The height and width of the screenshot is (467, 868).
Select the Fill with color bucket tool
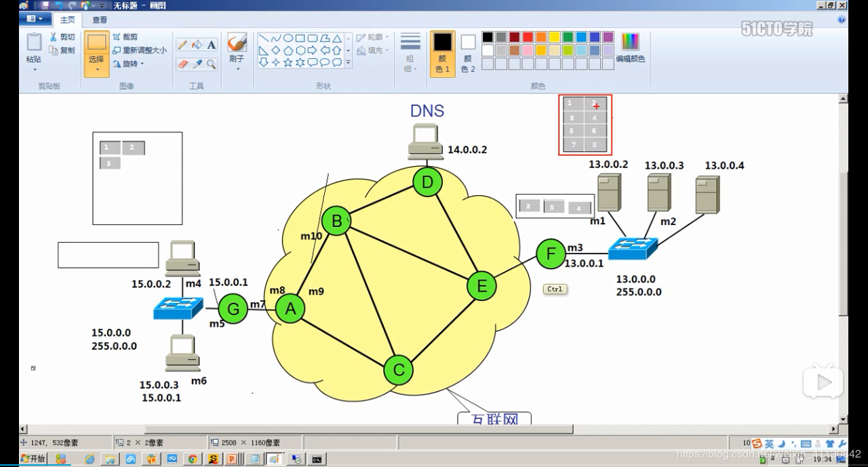pos(197,45)
